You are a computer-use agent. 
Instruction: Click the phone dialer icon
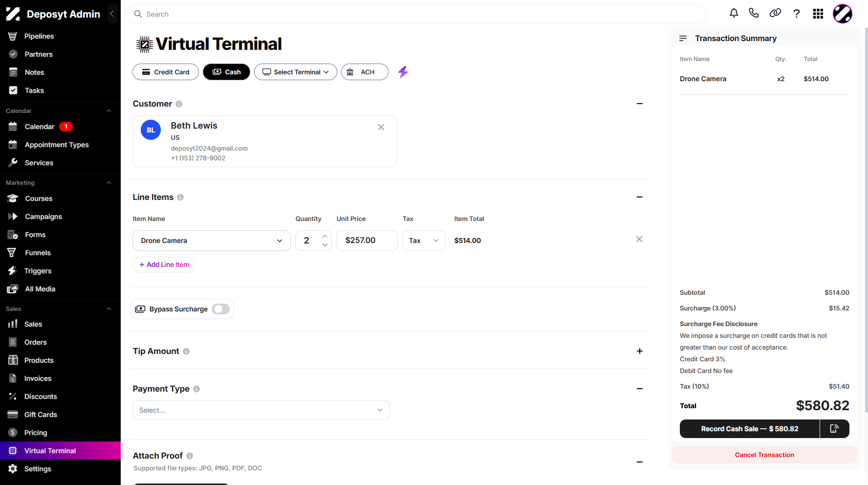tap(754, 13)
